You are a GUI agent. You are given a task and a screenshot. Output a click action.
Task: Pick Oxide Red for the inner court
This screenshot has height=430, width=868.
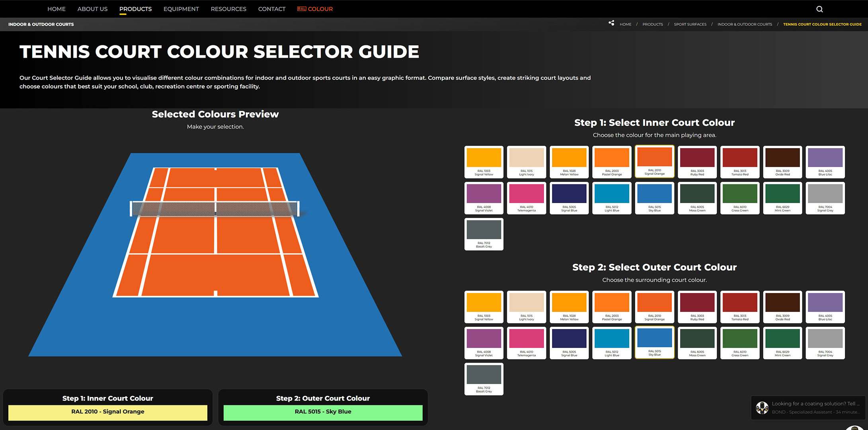point(782,162)
